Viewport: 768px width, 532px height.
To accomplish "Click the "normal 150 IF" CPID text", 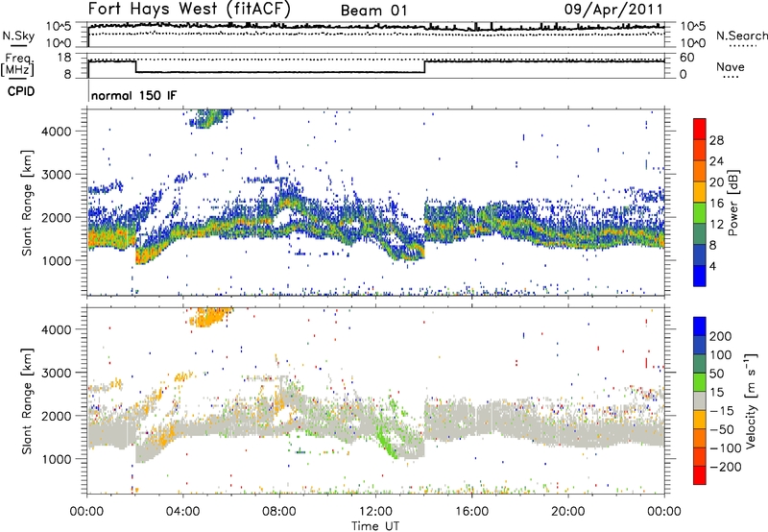I will pos(133,95).
